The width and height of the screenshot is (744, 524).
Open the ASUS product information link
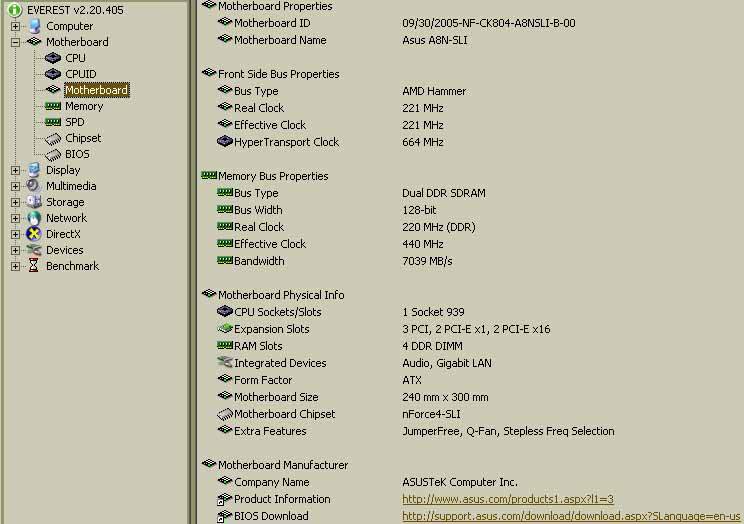[508, 499]
